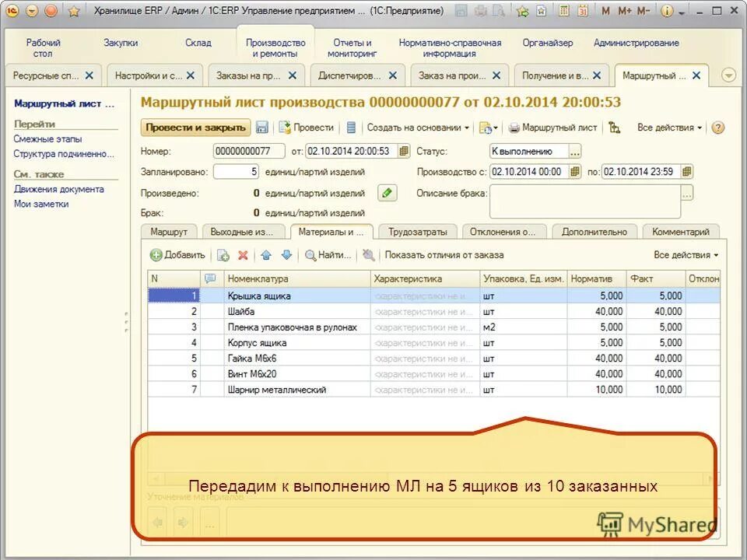Open the calculator from the title bar
Viewport: 747px width, 560px height.
(563, 10)
